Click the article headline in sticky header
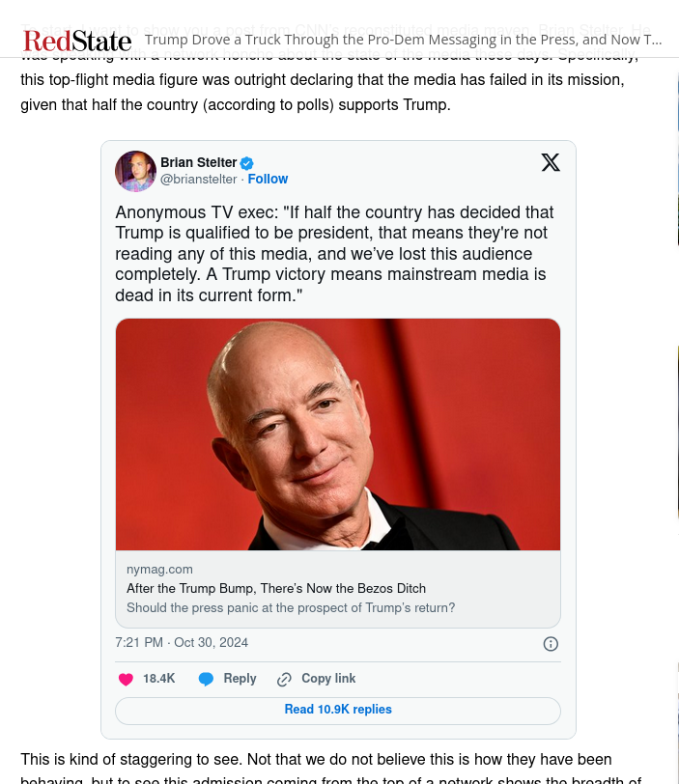Screen dimensions: 679x784 (x=403, y=40)
